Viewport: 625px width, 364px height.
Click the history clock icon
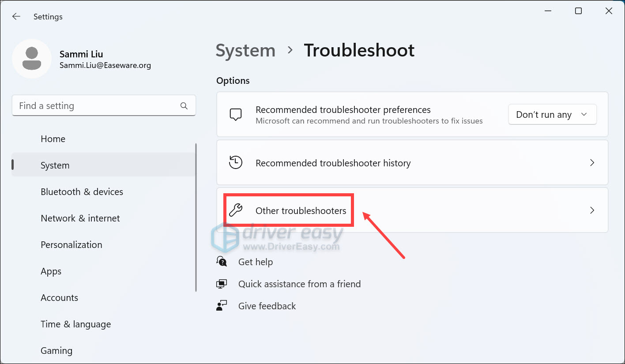point(236,163)
